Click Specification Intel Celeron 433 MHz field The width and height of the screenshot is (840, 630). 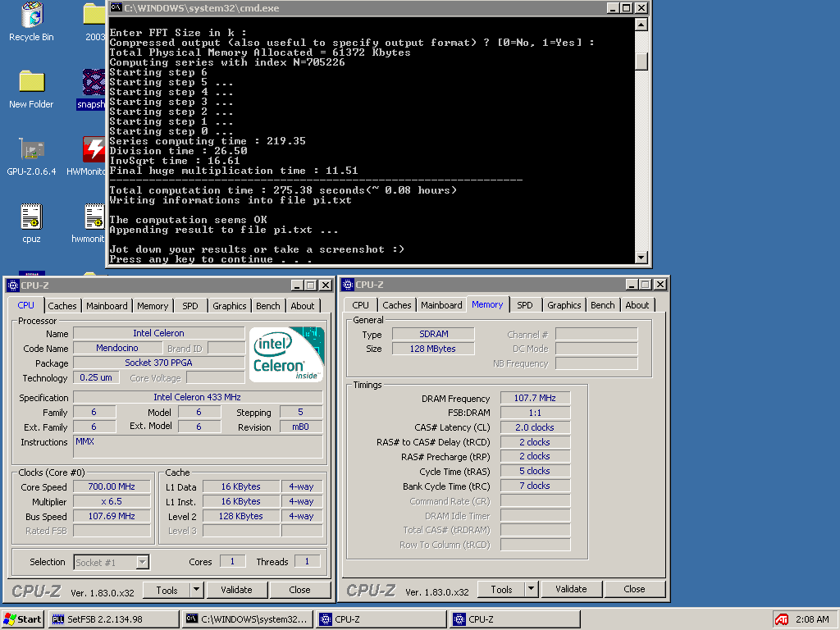coord(198,397)
